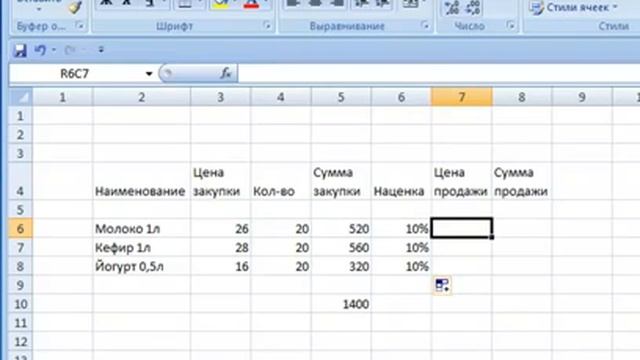Select highlighted column 7 header
This screenshot has height=360, width=640.
tap(462, 97)
